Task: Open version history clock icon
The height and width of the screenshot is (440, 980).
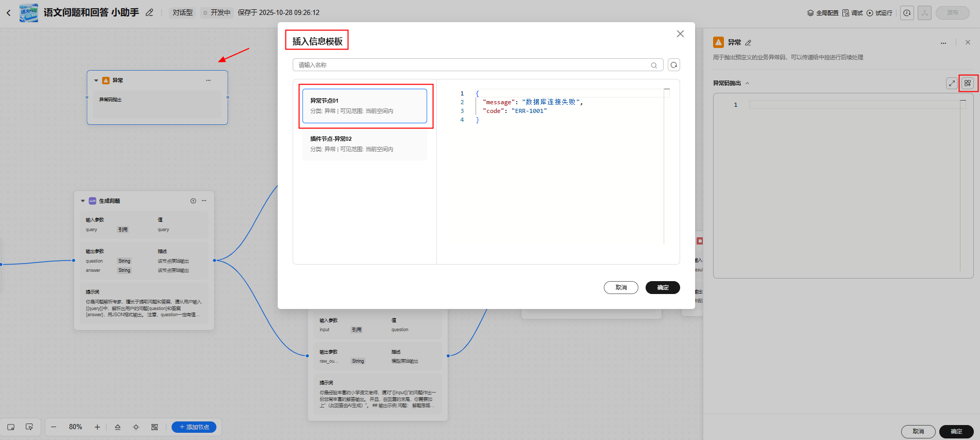Action: tap(907, 13)
